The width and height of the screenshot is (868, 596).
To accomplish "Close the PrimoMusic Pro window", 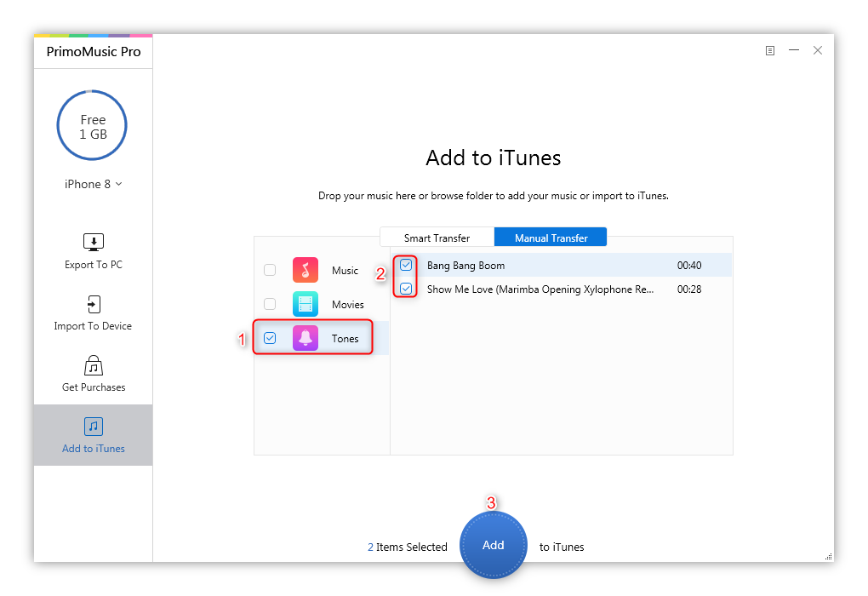I will [818, 50].
